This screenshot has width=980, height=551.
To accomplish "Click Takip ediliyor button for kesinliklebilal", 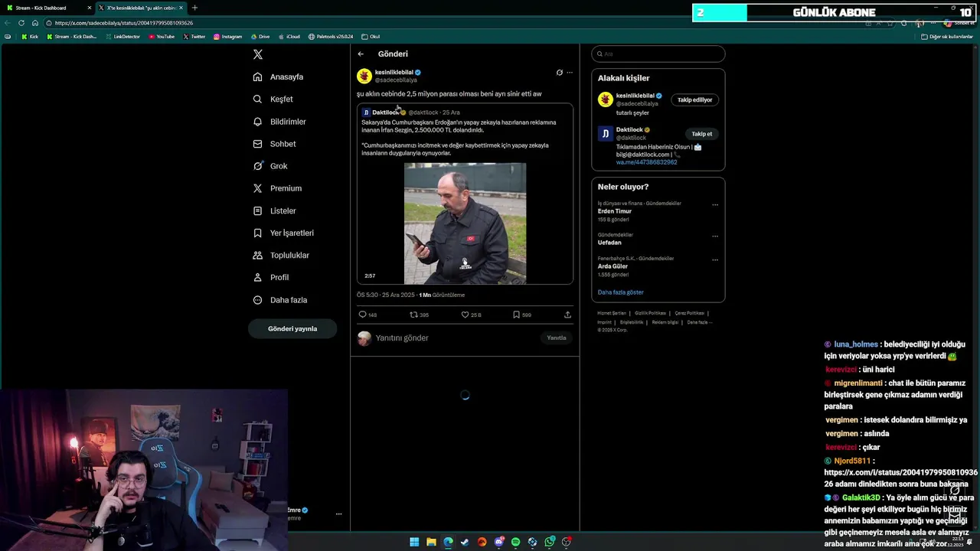I will [x=694, y=99].
